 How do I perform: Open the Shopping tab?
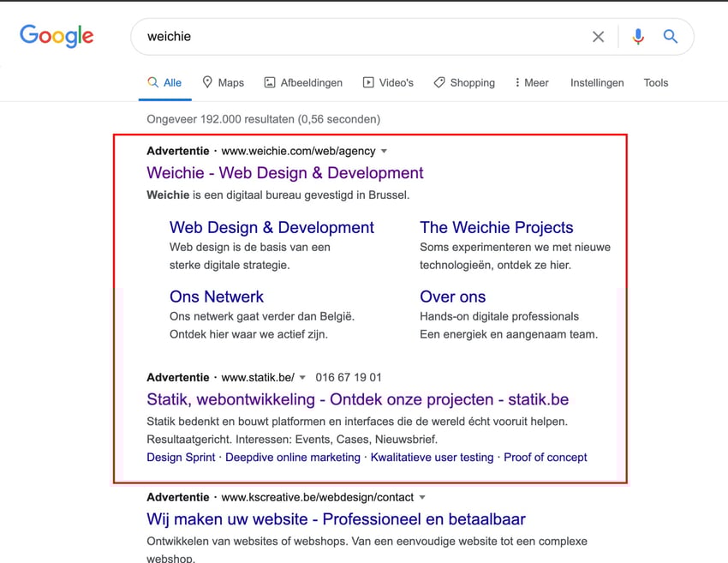point(464,82)
